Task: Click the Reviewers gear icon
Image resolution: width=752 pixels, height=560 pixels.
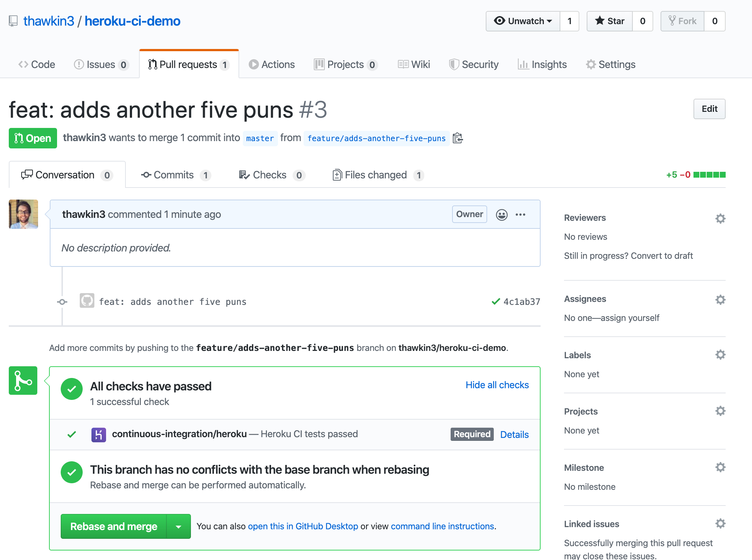Action: click(720, 219)
